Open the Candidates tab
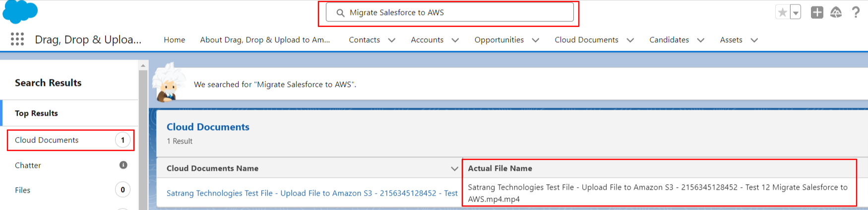The height and width of the screenshot is (210, 868). point(669,40)
